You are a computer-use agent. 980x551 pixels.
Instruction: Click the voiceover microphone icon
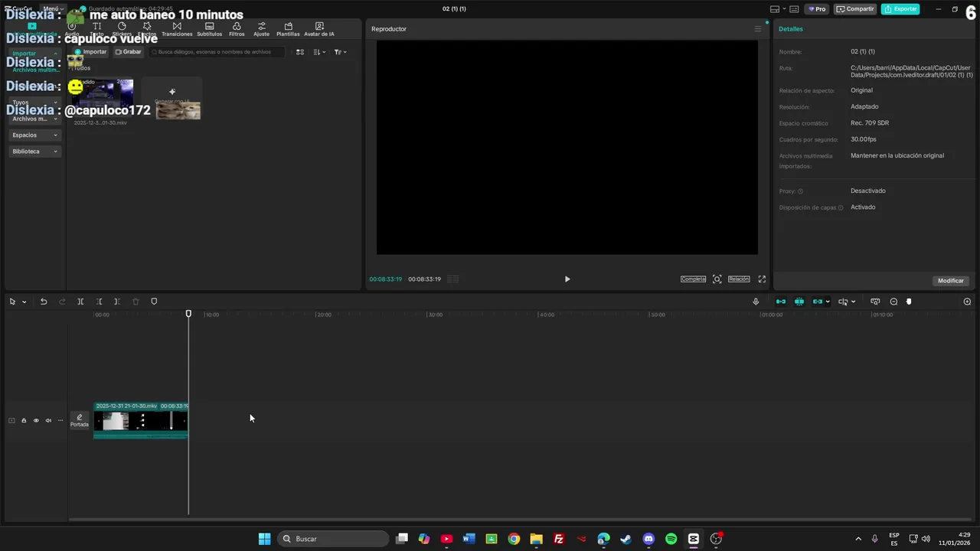coord(756,302)
